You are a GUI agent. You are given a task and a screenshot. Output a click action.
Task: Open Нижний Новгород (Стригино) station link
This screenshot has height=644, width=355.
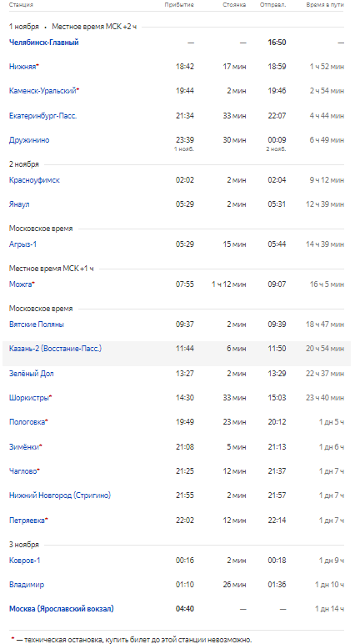pyautogui.click(x=60, y=496)
